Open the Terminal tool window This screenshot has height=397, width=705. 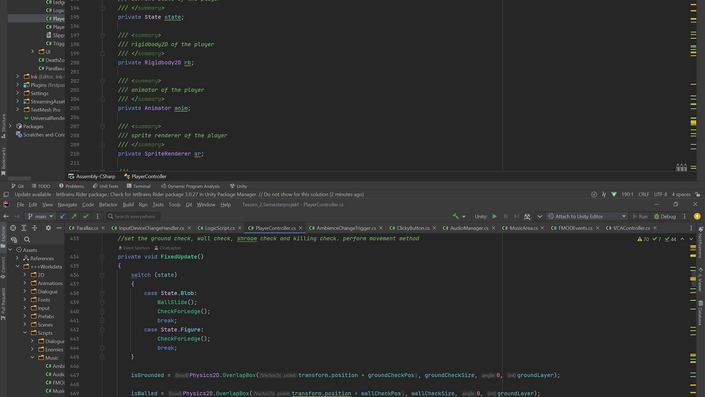[138, 186]
